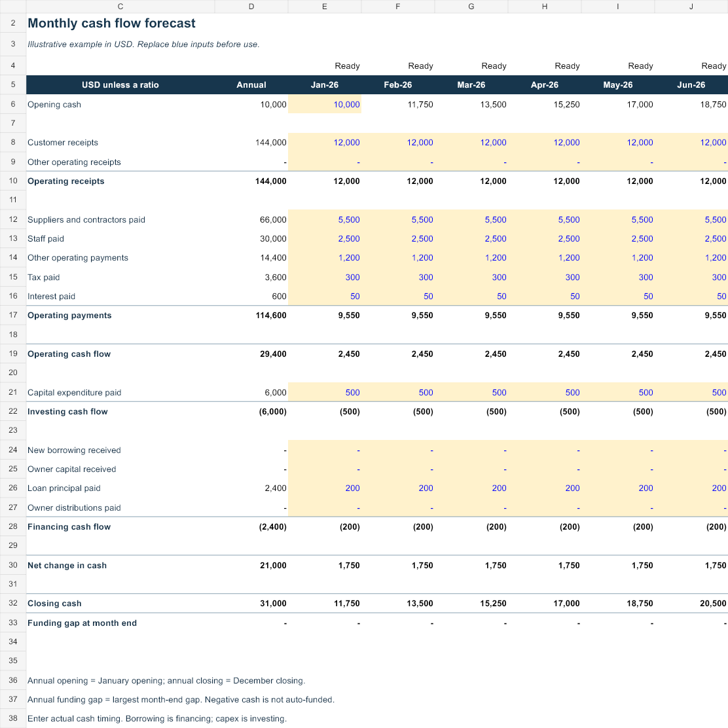The height and width of the screenshot is (728, 728).
Task: Select the 'Other operating receipts' label
Action: [120, 162]
